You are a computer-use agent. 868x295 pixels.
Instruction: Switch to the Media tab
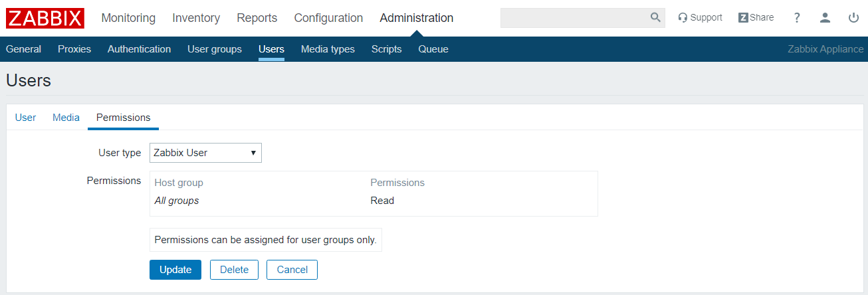[x=66, y=118]
